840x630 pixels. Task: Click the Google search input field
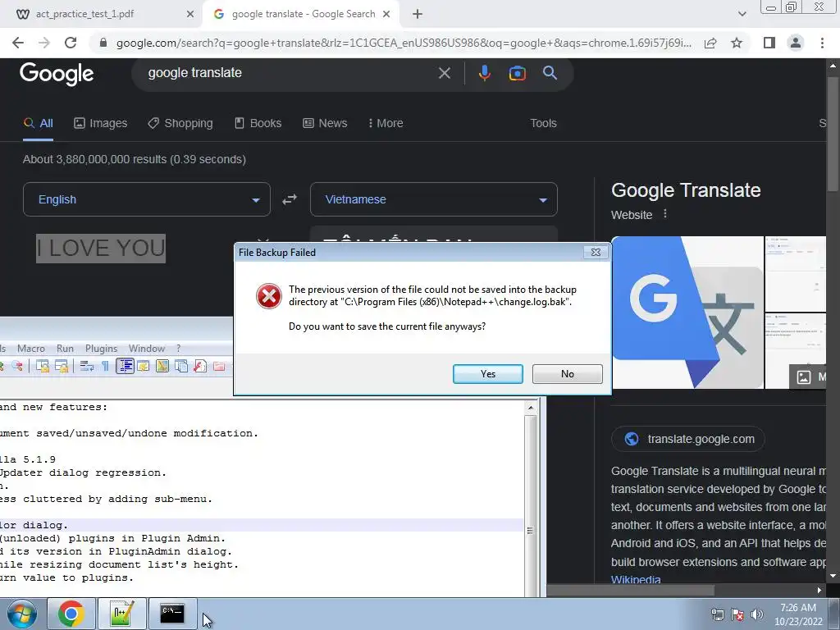[x=290, y=73]
